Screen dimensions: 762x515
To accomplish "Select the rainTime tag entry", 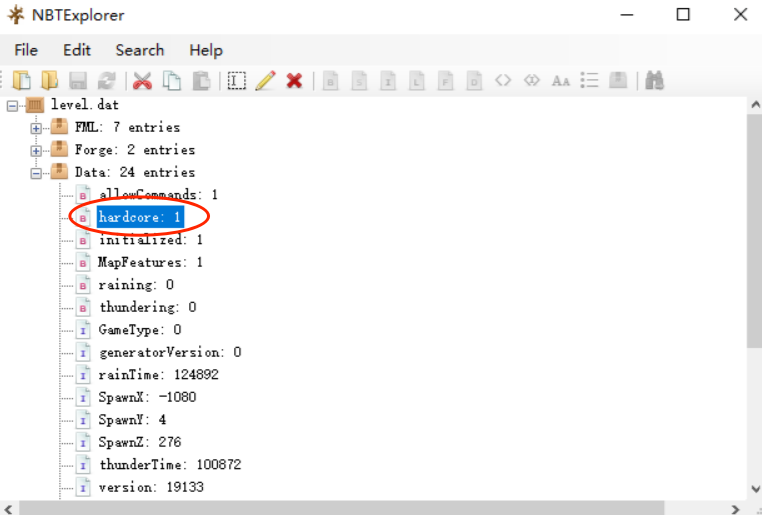I will tap(157, 374).
